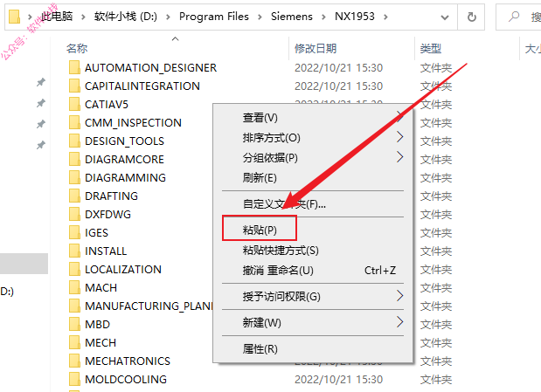The height and width of the screenshot is (392, 541).
Task: Sort by the 修改日期 column header
Action: click(x=316, y=49)
